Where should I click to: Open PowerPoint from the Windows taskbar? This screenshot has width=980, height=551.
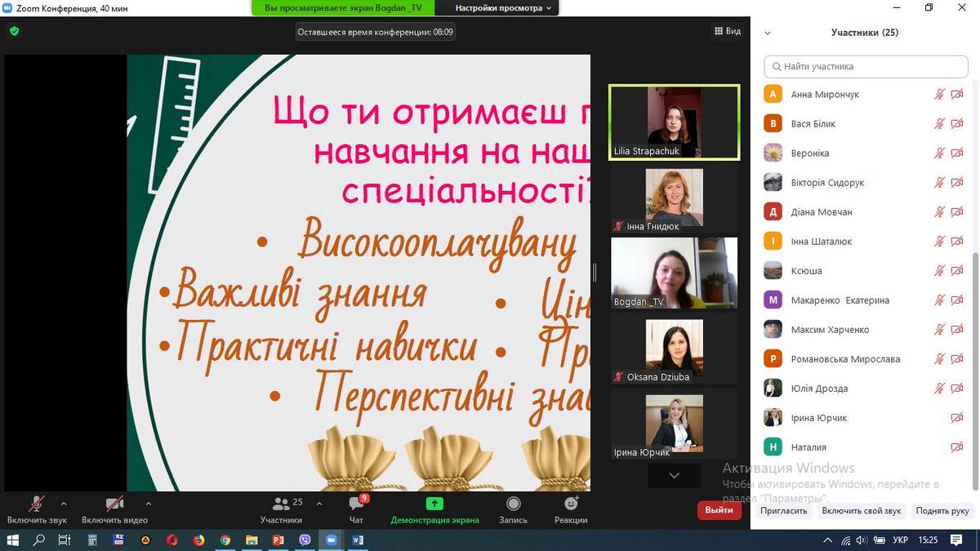pos(278,540)
